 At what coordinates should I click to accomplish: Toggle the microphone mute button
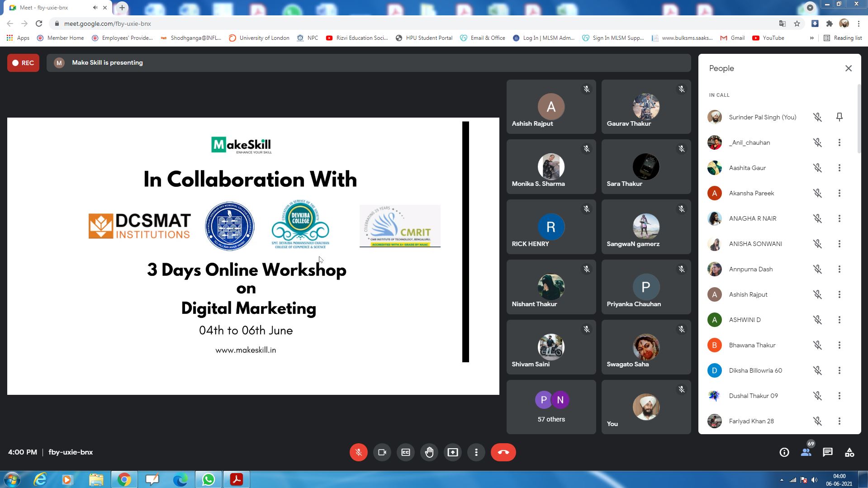click(358, 452)
